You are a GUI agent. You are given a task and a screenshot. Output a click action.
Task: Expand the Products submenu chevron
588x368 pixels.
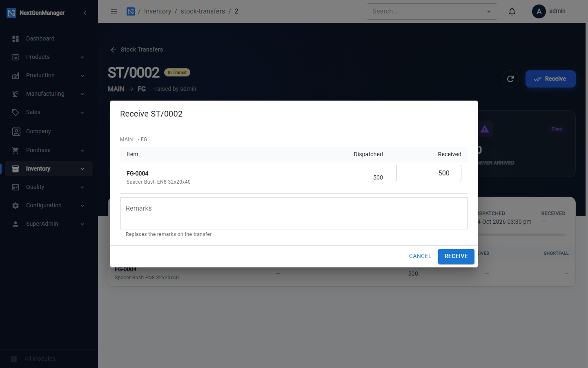[82, 57]
